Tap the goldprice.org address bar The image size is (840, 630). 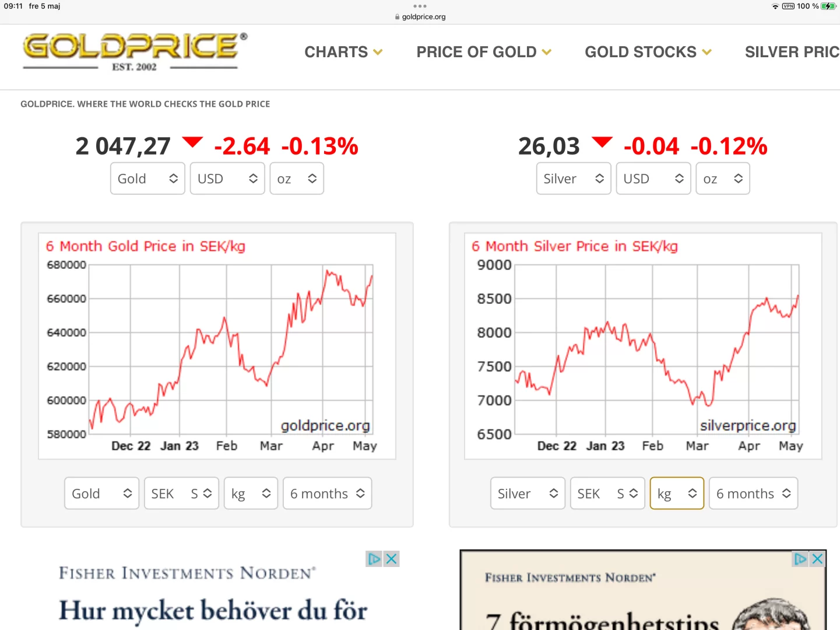420,17
